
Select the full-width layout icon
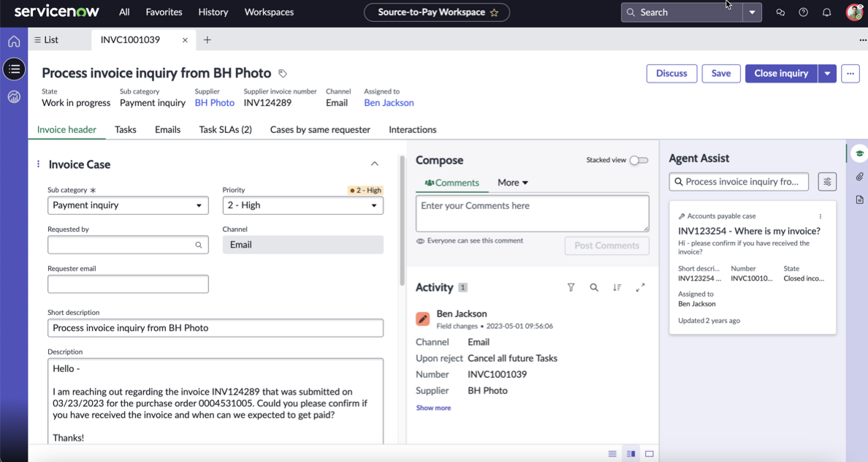click(650, 454)
